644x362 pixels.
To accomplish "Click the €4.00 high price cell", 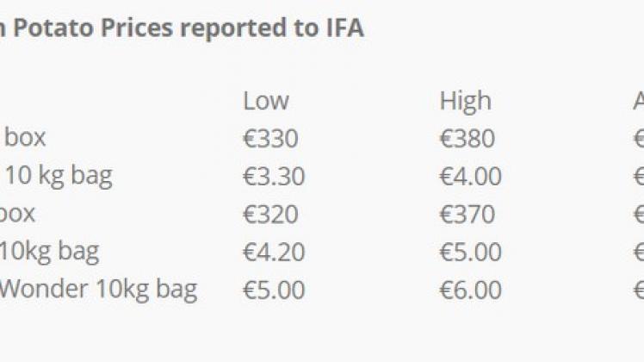I will tap(470, 177).
